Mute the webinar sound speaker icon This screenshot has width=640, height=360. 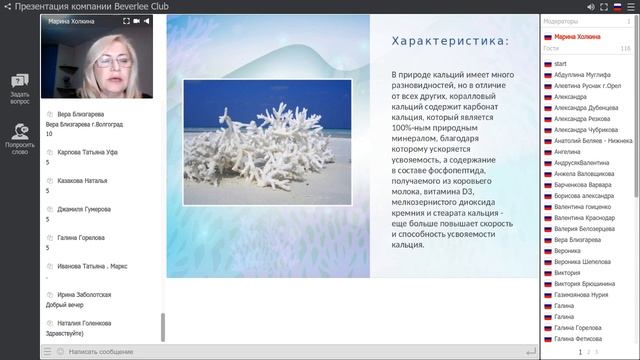591,7
